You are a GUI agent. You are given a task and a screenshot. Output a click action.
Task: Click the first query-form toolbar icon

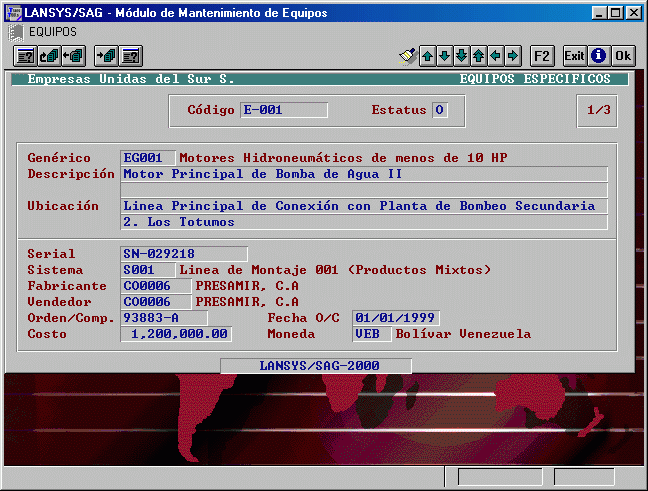pos(25,56)
